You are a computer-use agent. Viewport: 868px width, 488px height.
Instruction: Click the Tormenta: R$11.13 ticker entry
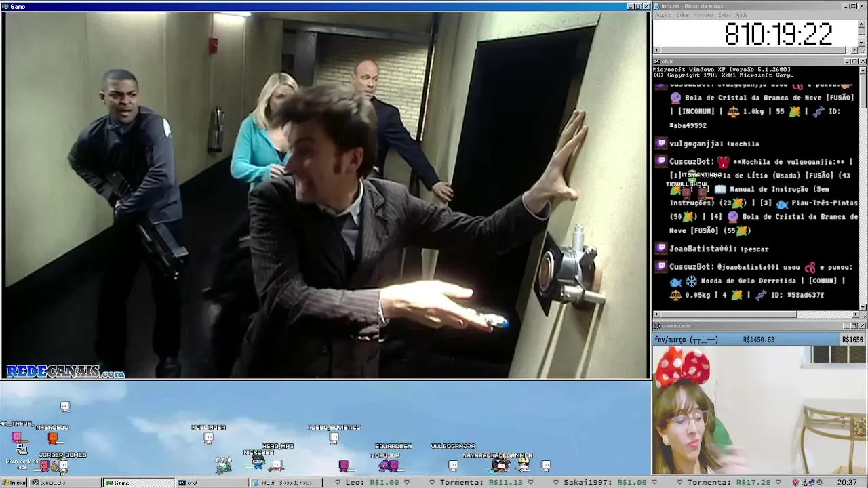pyautogui.click(x=481, y=483)
